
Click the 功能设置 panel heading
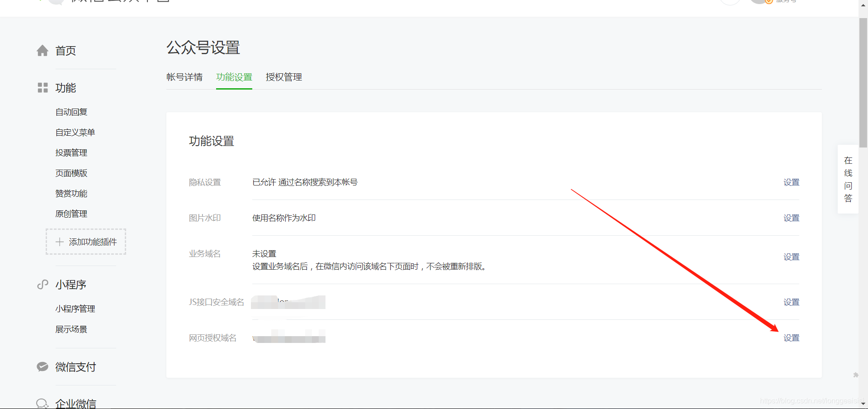pyautogui.click(x=212, y=141)
